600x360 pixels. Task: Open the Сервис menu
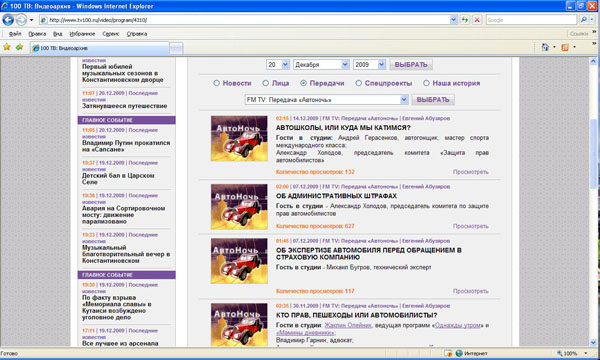[111, 34]
